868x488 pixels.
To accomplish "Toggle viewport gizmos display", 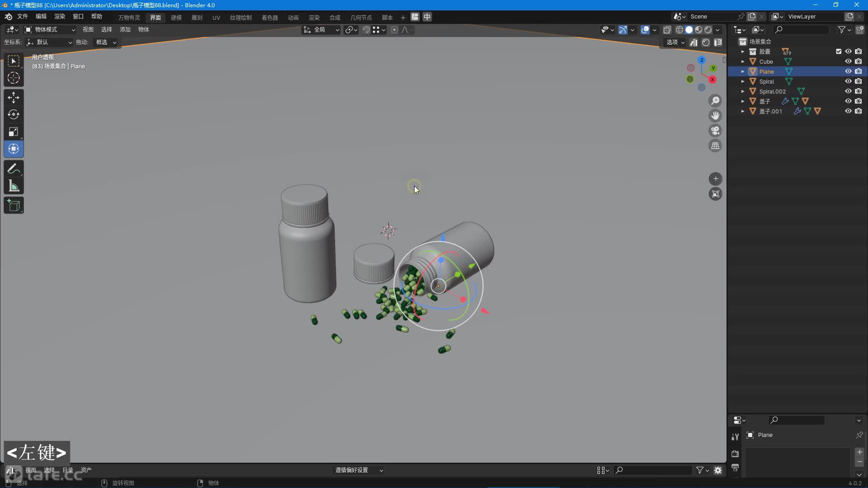I will (623, 30).
